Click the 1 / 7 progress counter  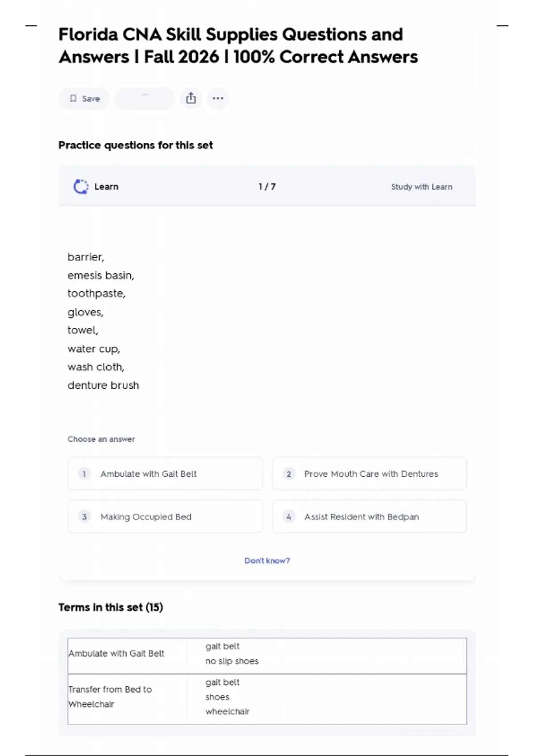[267, 187]
